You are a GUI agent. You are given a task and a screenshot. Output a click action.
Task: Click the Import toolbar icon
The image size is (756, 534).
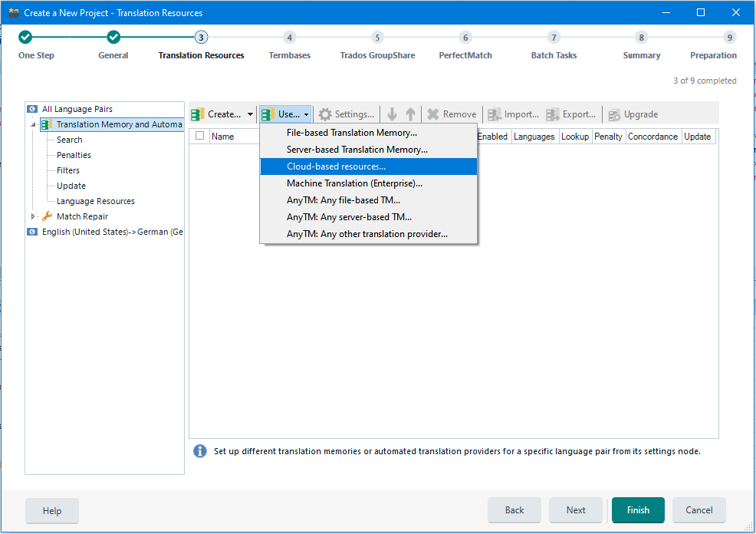pyautogui.click(x=495, y=114)
